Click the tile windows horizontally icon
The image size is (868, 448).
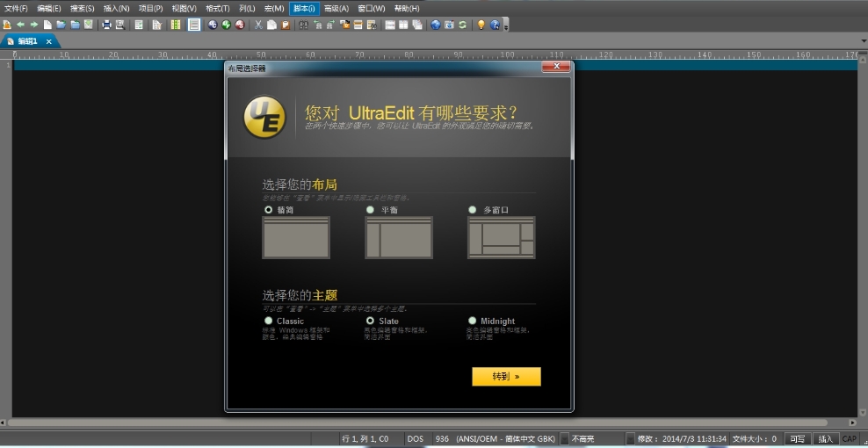[x=390, y=25]
